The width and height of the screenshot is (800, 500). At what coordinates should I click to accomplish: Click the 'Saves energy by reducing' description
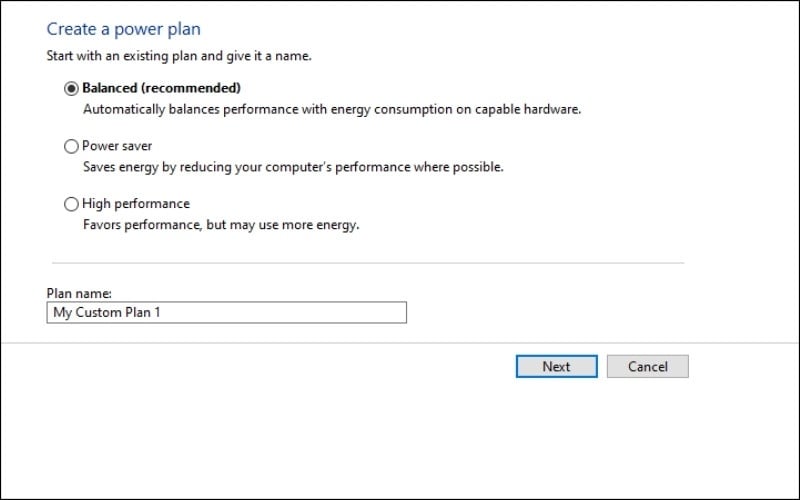(x=292, y=167)
